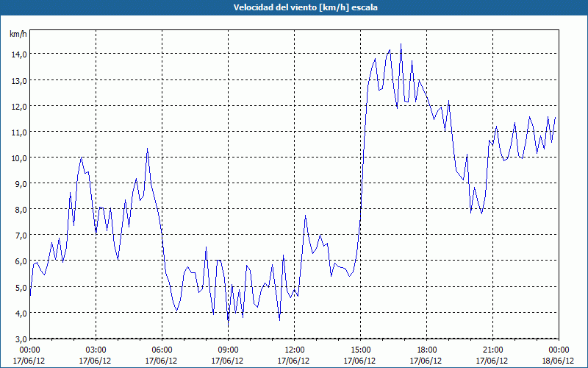Click the '06:00' time label

161,350
